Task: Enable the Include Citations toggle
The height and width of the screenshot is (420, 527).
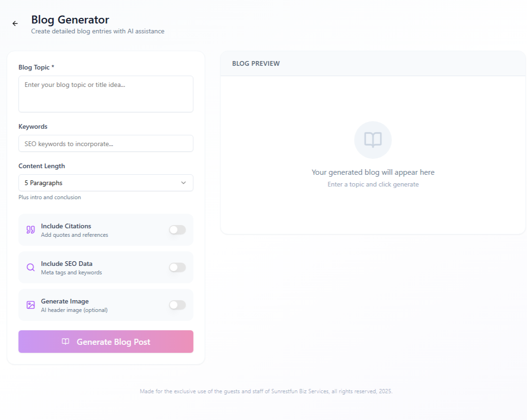Action: 177,230
